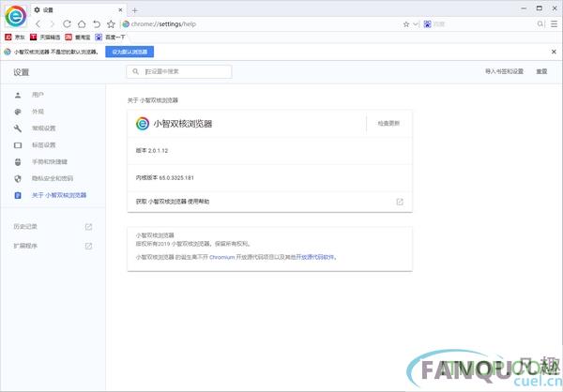Click the Baidu search input field
This screenshot has width=563, height=392.
483,24
